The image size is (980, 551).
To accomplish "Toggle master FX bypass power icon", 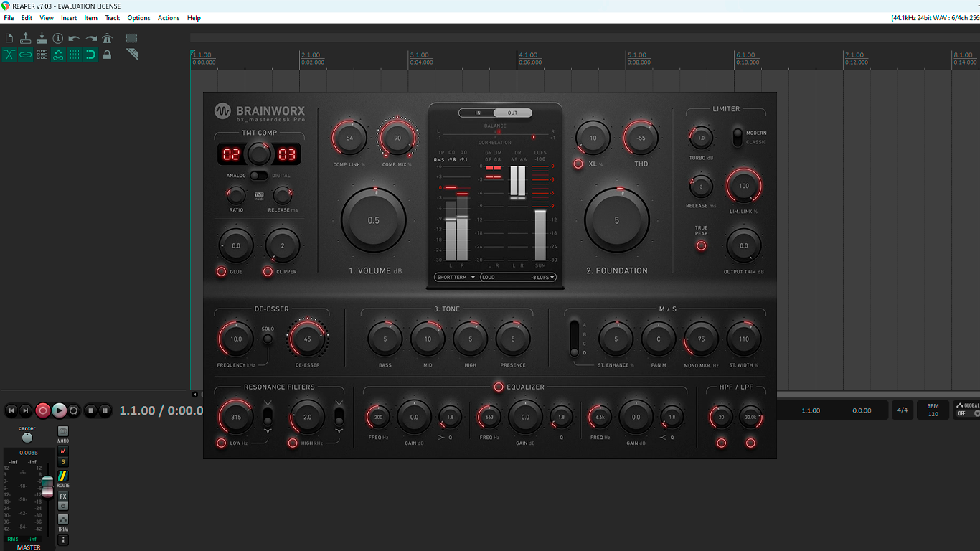I will point(63,506).
